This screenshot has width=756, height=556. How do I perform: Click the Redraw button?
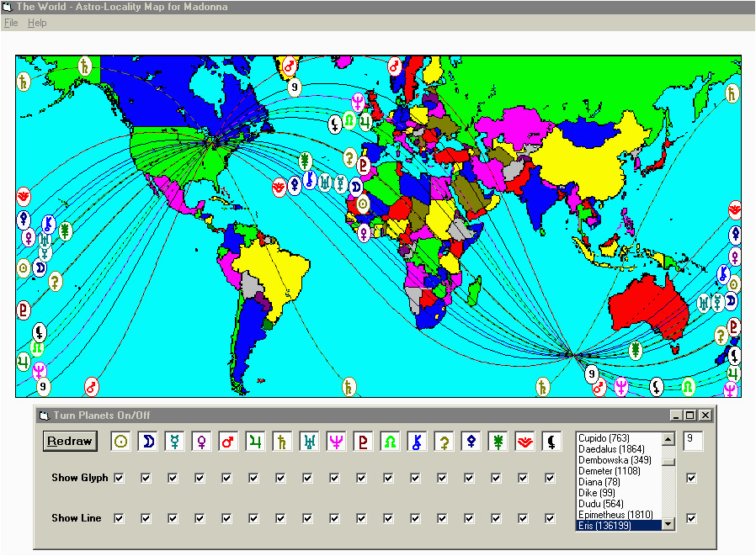[x=70, y=442]
